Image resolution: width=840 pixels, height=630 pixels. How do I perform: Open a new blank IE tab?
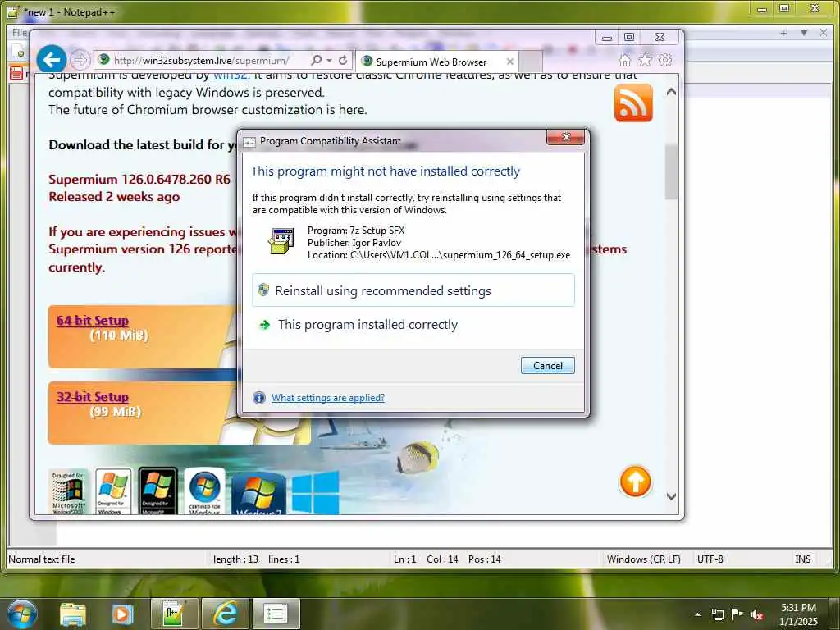click(531, 62)
